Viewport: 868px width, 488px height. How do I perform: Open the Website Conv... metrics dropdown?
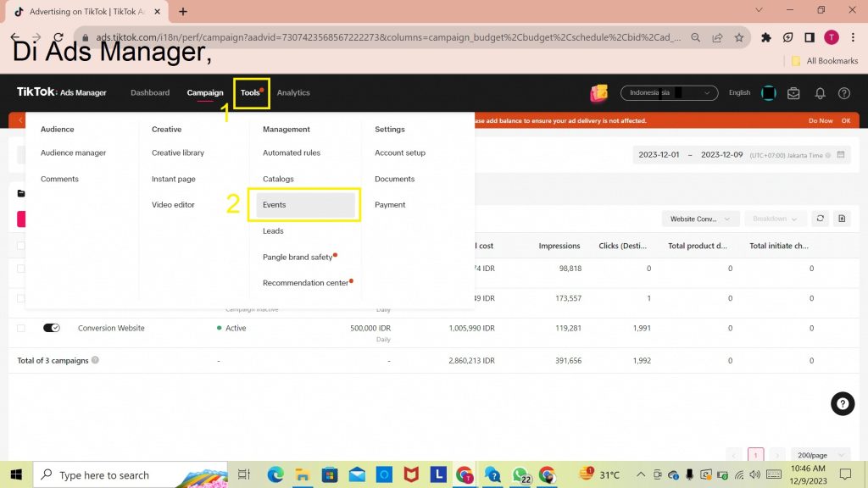coord(700,219)
